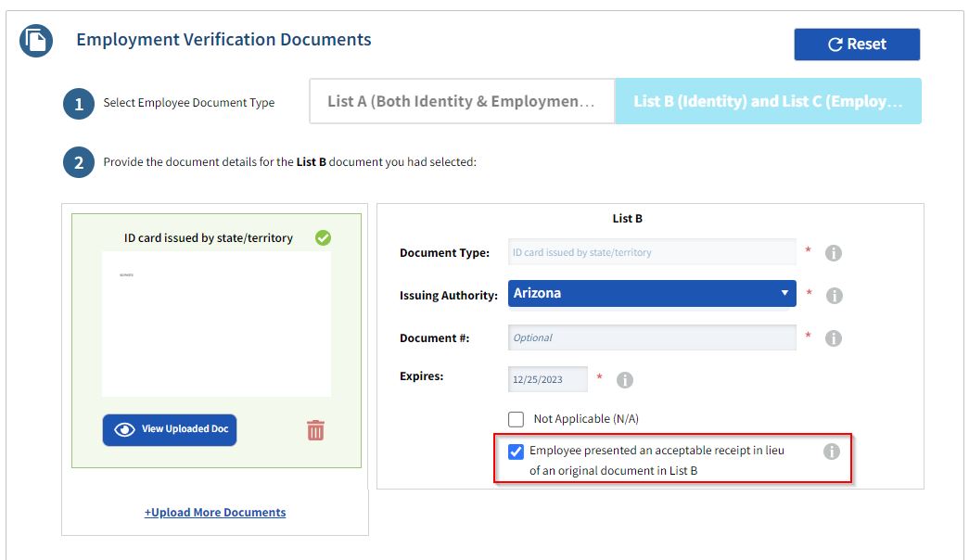Screen dimensions: 969x560
Task: Click the step 2 number badge
Action: [x=79, y=163]
